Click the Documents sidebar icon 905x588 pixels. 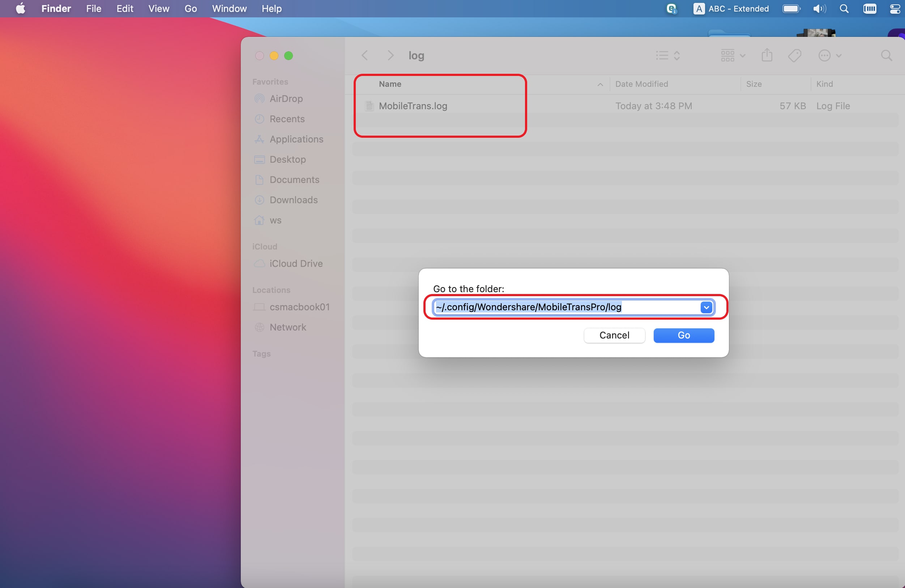(x=259, y=179)
